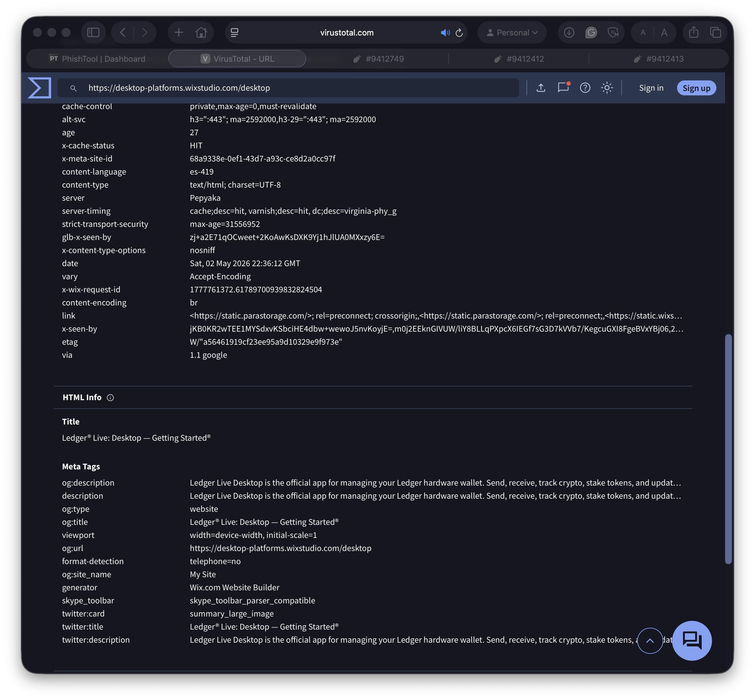Click the VirusTotal logo icon
755x700 pixels.
[40, 88]
